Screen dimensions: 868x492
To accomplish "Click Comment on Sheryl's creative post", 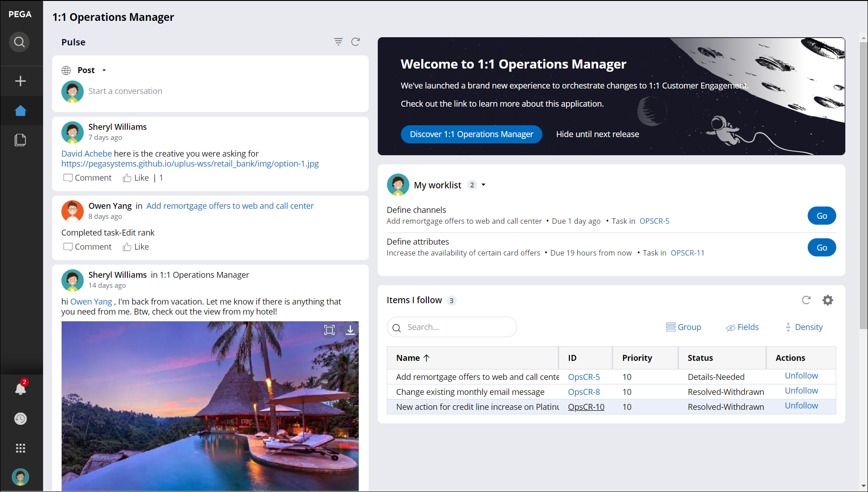I will (88, 178).
